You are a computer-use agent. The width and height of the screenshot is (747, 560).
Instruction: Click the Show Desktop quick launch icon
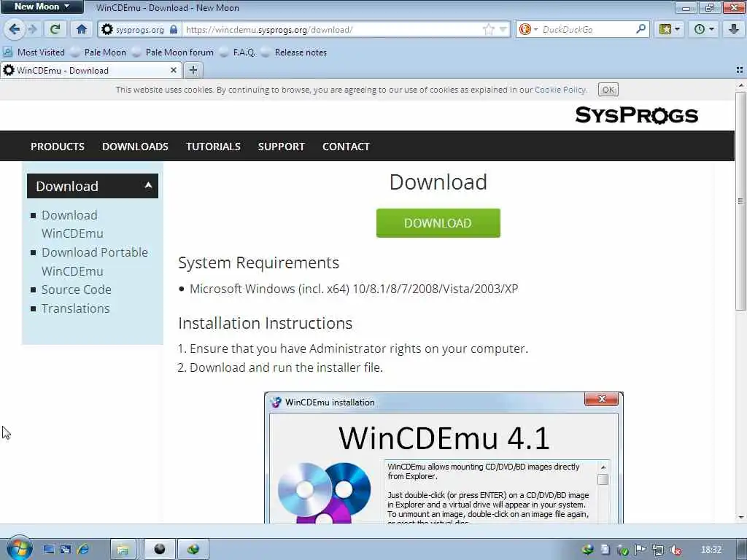(49, 550)
